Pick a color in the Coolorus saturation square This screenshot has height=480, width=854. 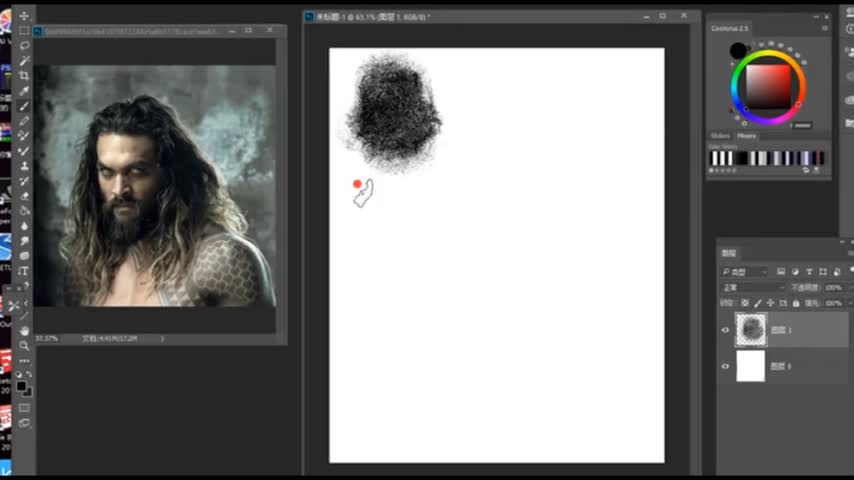[768, 87]
